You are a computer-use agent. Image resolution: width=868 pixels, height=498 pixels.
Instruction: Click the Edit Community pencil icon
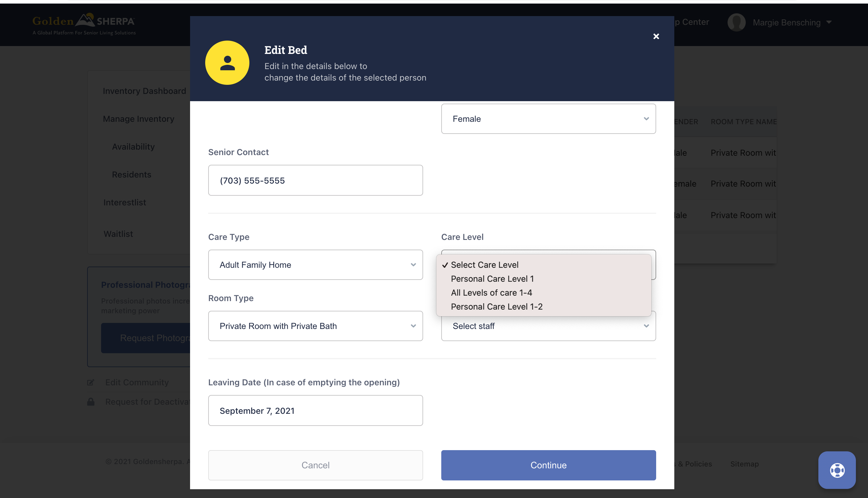(x=90, y=382)
